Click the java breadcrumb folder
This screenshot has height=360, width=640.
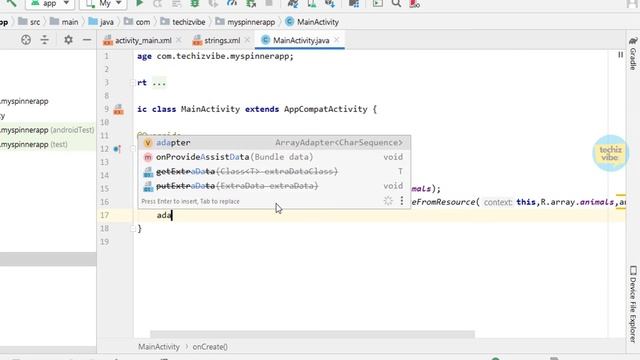[x=101, y=22]
